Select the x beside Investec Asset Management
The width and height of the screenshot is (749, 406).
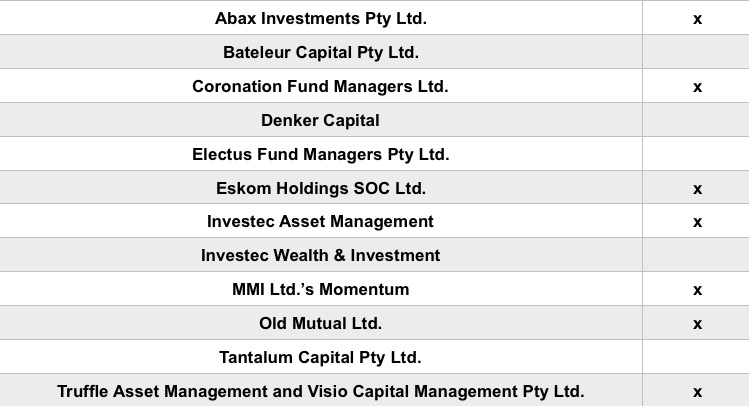pos(697,222)
